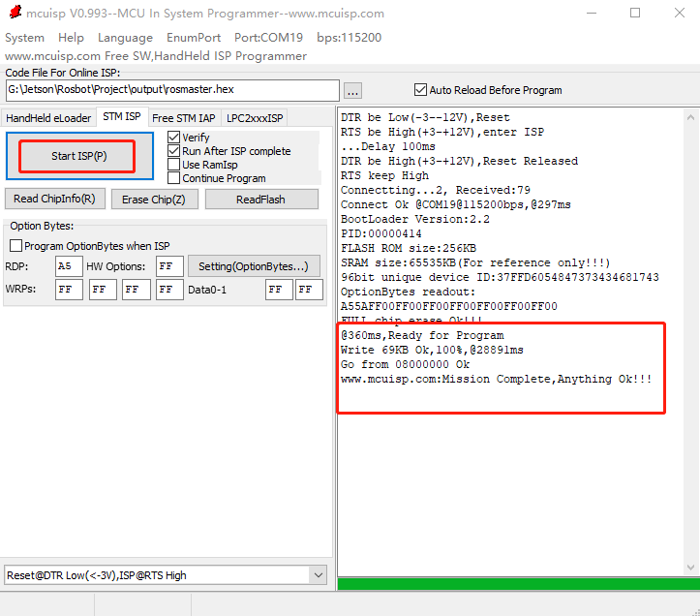Click the code file path input field
Image resolution: width=700 pixels, height=616 pixels.
[x=172, y=90]
